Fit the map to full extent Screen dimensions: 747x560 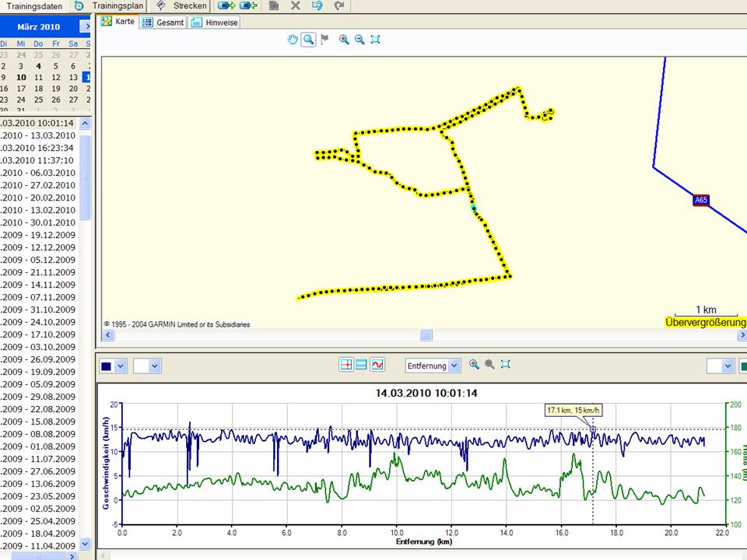[x=375, y=40]
